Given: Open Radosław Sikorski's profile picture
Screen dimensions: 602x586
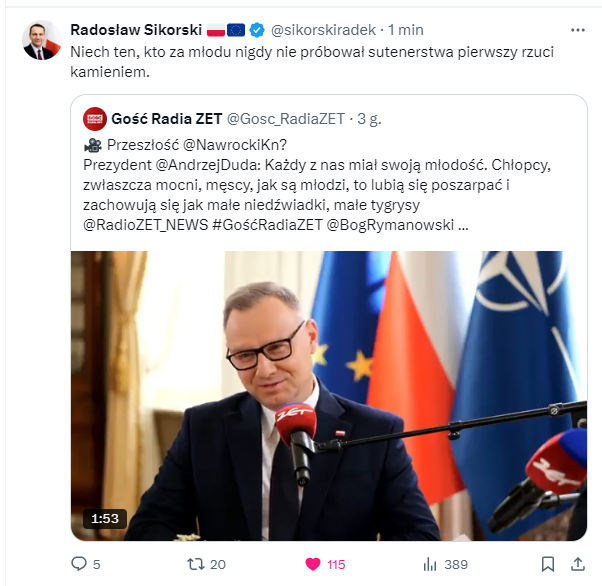Looking at the screenshot, I should coord(42,40).
